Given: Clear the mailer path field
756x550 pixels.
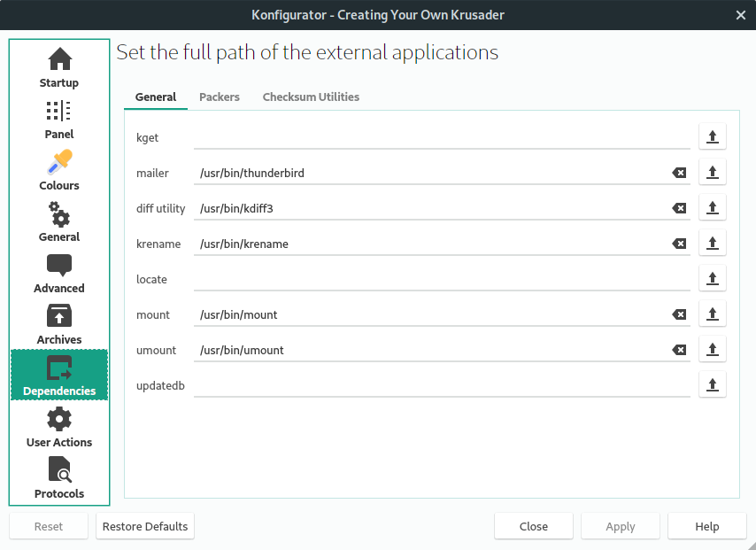Looking at the screenshot, I should (x=678, y=173).
